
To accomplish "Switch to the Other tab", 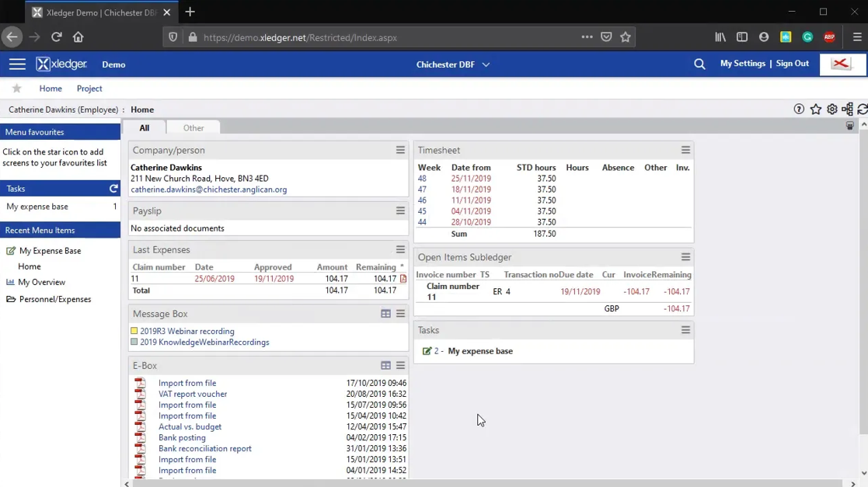I will click(193, 127).
